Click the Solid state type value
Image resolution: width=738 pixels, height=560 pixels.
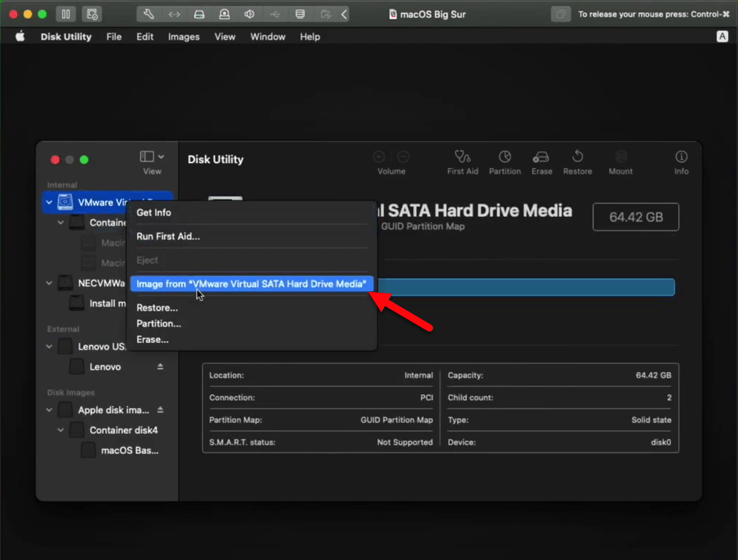652,419
